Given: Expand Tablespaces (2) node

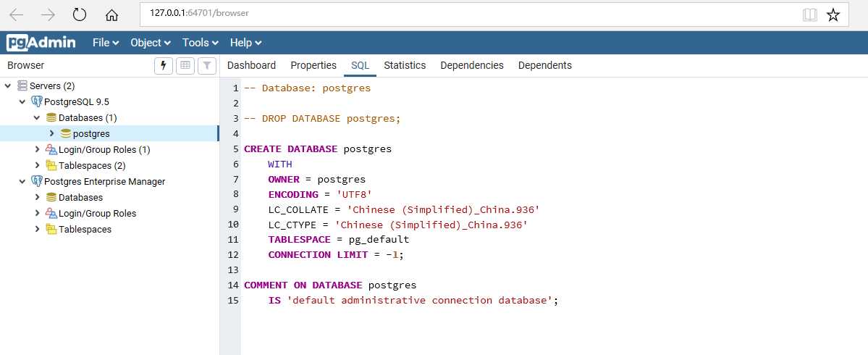Looking at the screenshot, I should point(37,166).
